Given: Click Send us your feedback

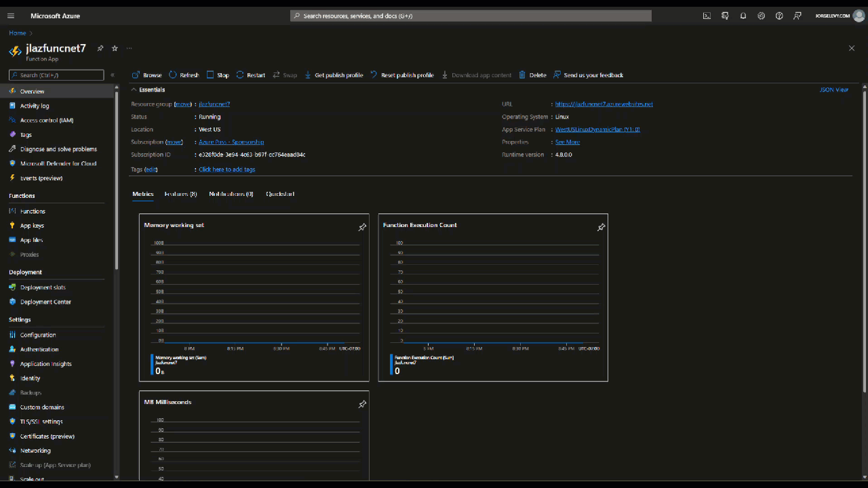Looking at the screenshot, I should (588, 75).
